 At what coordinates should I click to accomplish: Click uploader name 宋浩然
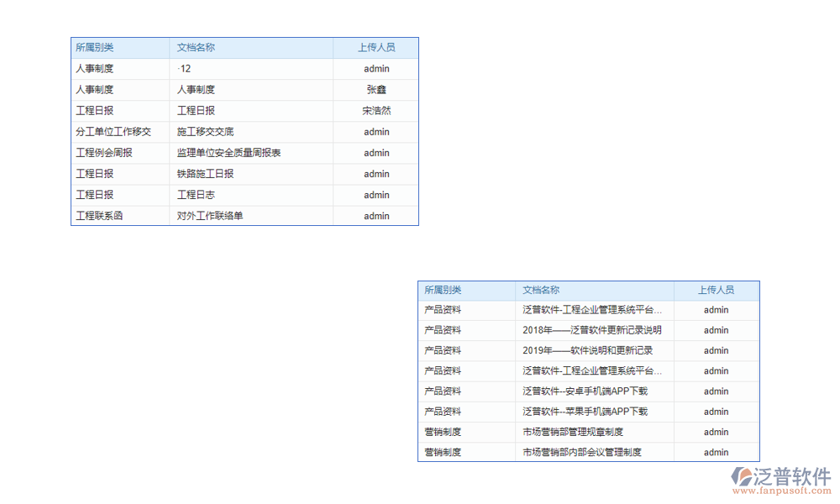(376, 111)
